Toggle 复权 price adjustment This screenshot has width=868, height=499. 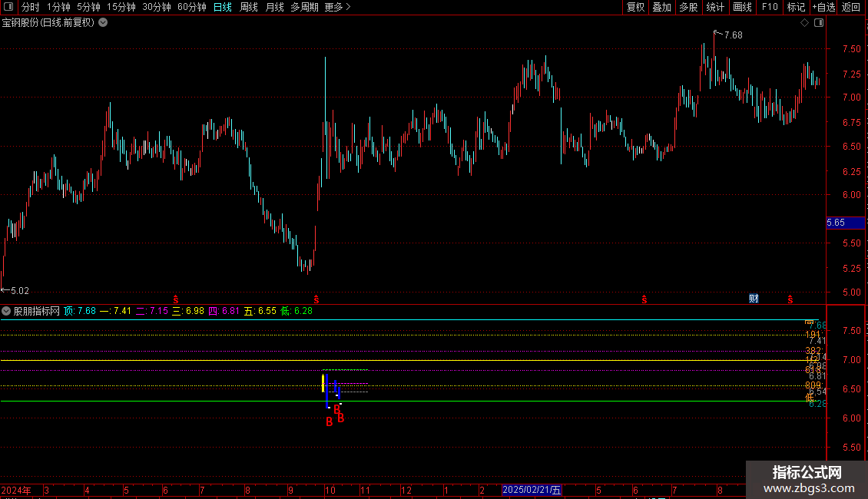635,7
